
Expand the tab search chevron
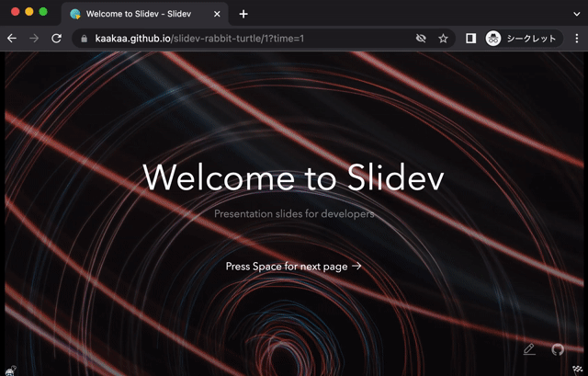pos(576,14)
